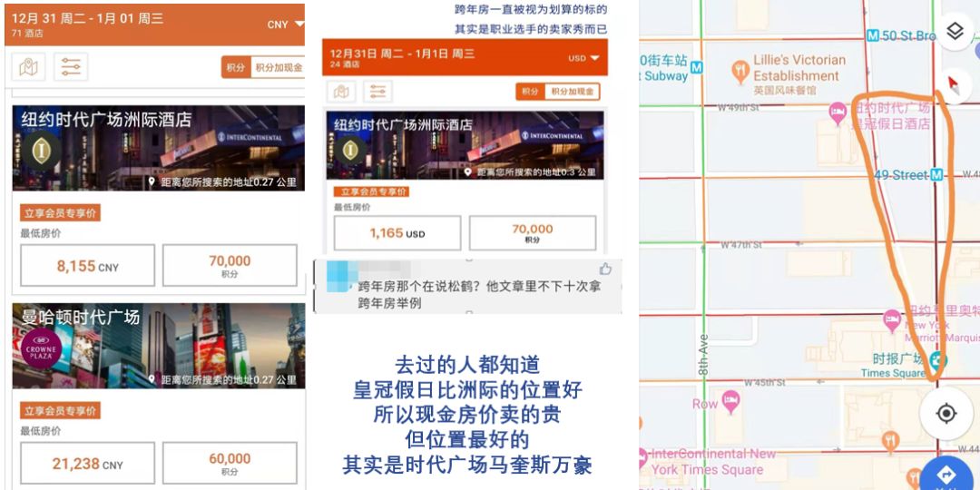
Task: Click the 60,000 积分 button
Action: [230, 463]
